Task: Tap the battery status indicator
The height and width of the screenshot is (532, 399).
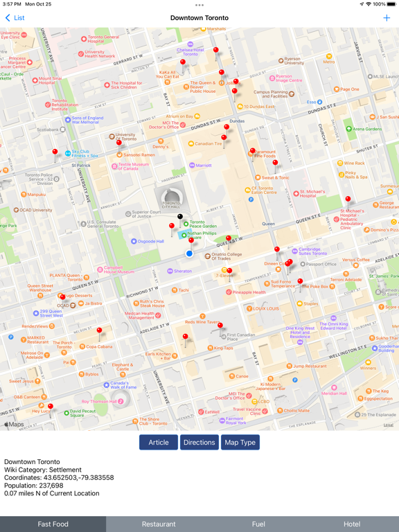Action: [x=391, y=4]
